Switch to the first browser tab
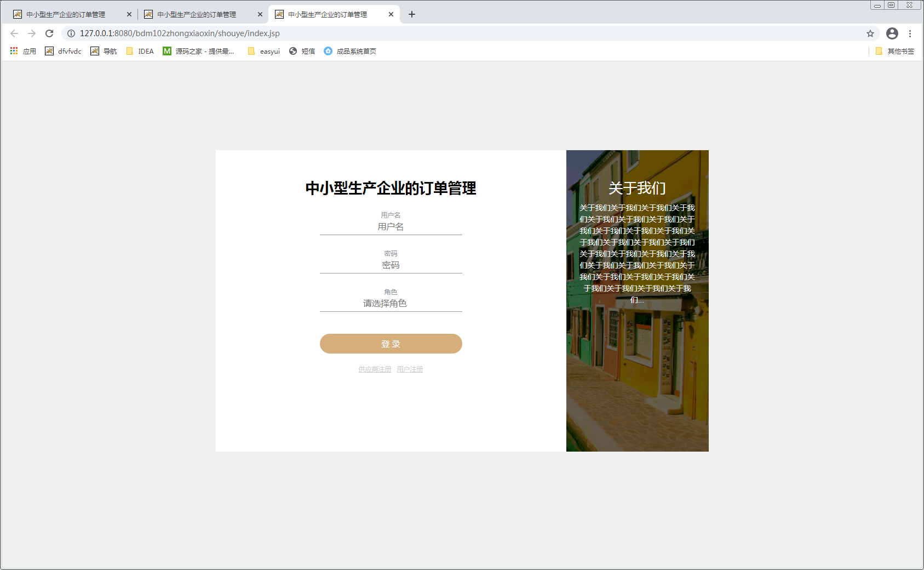 pyautogui.click(x=71, y=14)
